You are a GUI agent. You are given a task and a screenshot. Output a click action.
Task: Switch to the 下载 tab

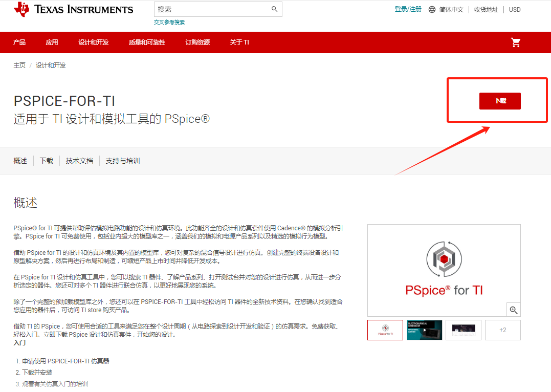[x=47, y=161]
